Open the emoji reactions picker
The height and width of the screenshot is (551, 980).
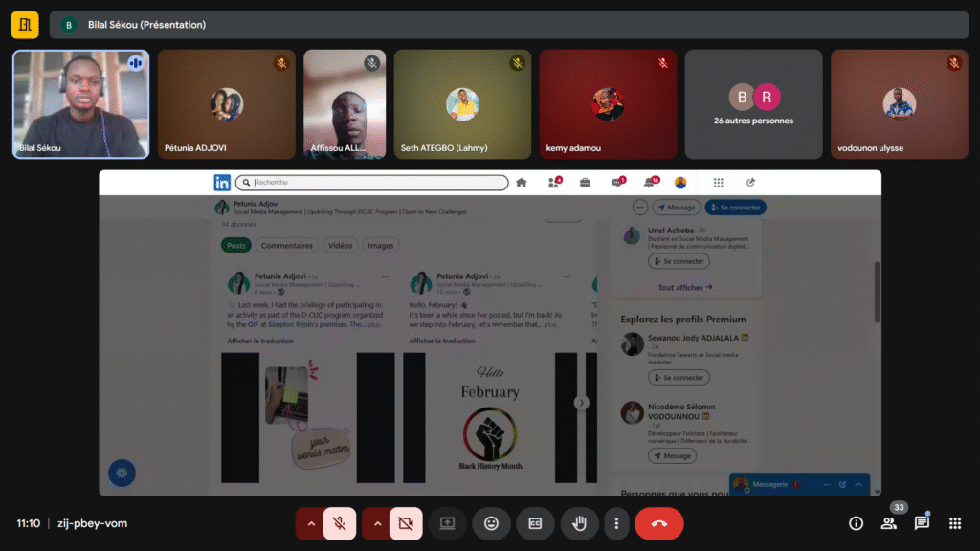coord(491,523)
